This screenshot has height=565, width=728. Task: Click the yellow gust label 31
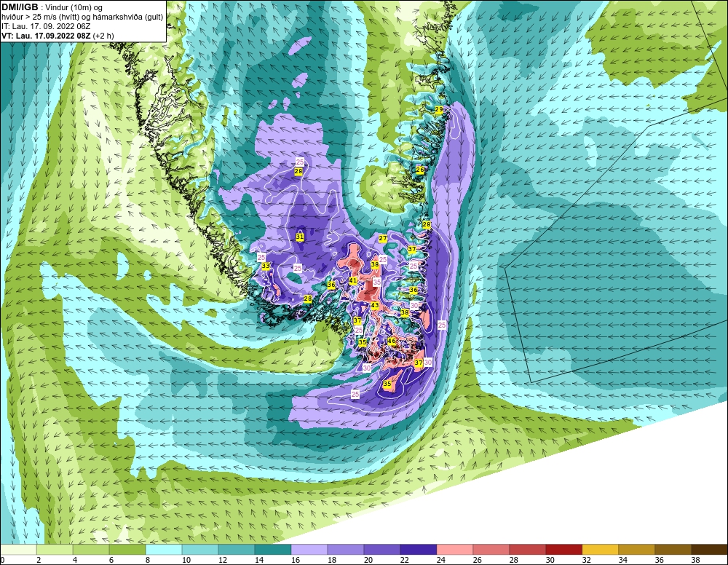300,237
